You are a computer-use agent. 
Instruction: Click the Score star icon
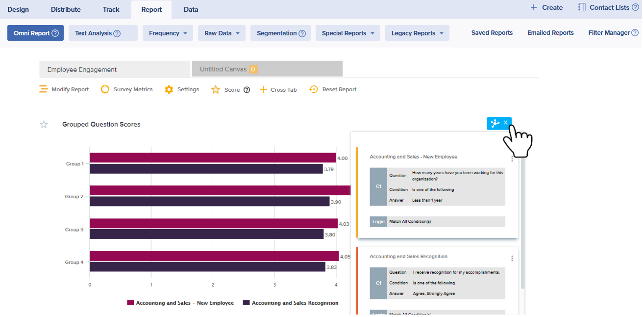click(x=216, y=90)
